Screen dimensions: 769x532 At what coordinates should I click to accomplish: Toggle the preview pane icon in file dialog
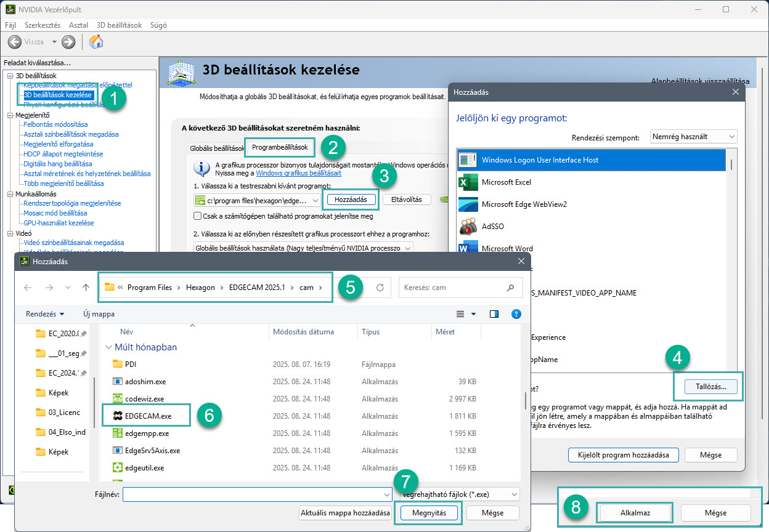click(x=494, y=314)
